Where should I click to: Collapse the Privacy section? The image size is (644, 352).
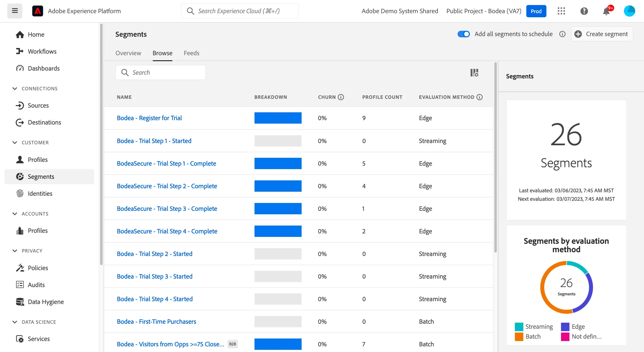[15, 251]
